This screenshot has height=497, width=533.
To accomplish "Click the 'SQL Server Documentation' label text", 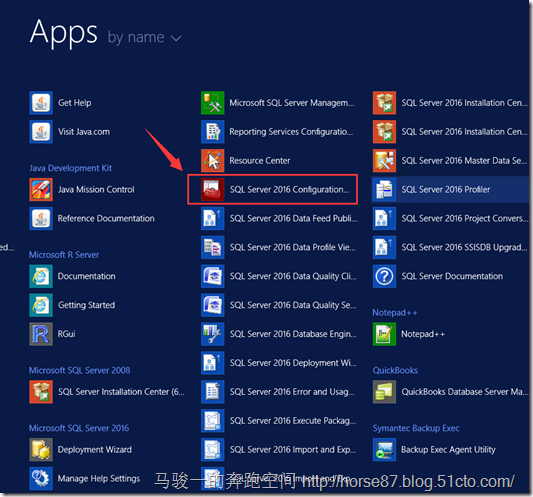I will click(x=452, y=276).
